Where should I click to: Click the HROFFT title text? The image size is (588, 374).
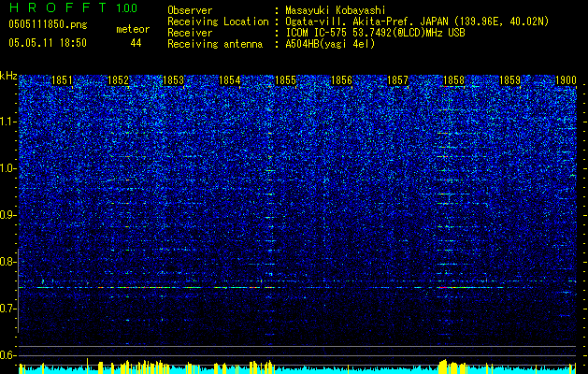[58, 7]
